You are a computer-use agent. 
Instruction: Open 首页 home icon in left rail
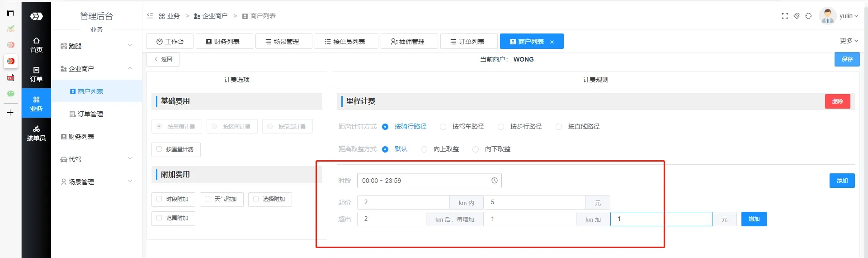tap(36, 45)
